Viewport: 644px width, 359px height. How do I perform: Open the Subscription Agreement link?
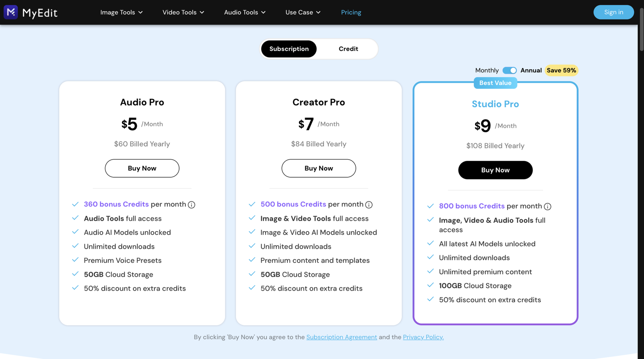[342, 337]
